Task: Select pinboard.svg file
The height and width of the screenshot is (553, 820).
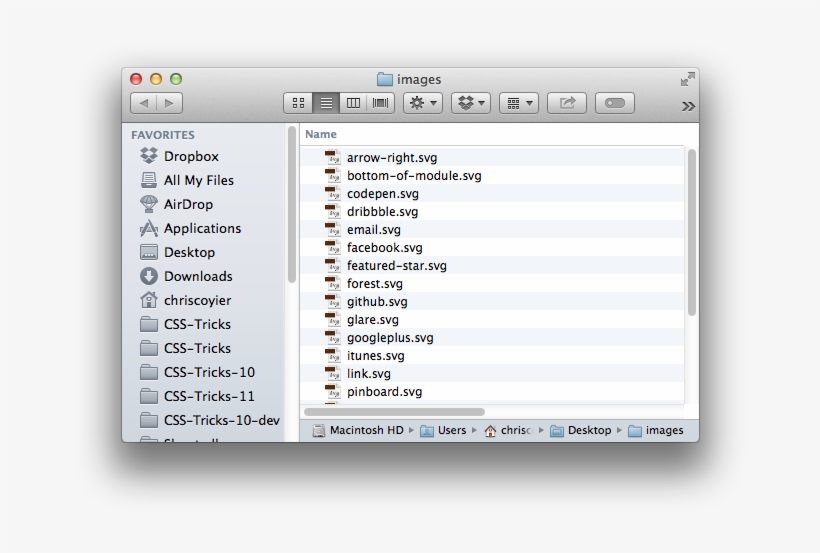Action: (492, 391)
